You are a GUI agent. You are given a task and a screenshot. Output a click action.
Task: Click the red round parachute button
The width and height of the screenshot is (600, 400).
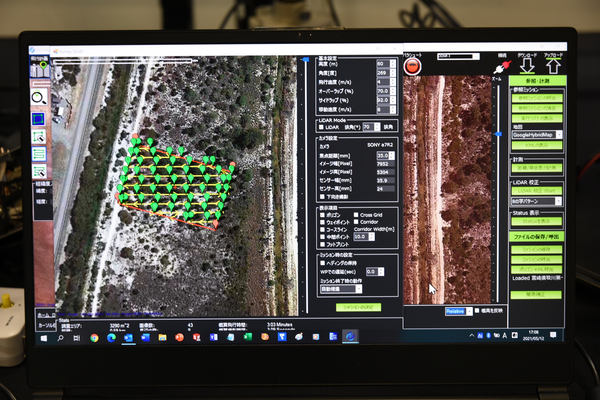412,66
